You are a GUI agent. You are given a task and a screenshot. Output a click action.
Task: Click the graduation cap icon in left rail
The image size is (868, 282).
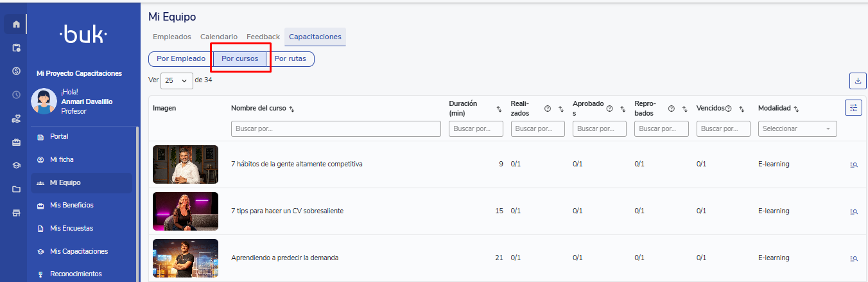(x=17, y=165)
